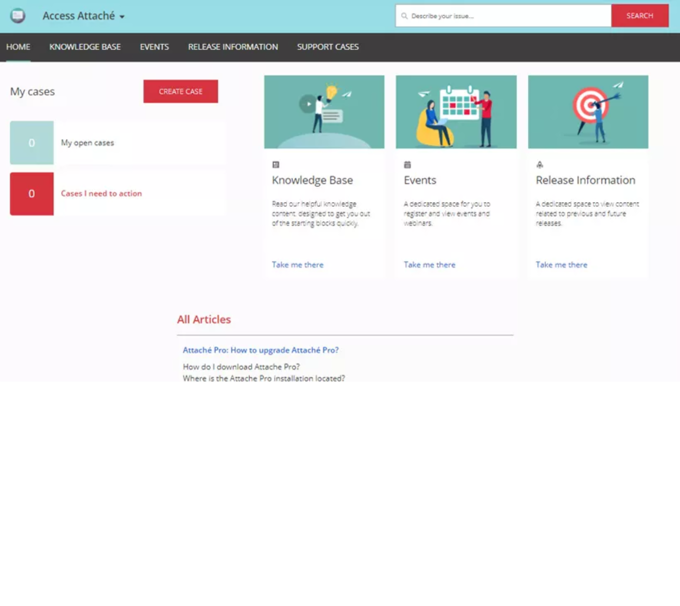Open the red Cases I need to action tile
Screen dimensions: 680x606
32,193
